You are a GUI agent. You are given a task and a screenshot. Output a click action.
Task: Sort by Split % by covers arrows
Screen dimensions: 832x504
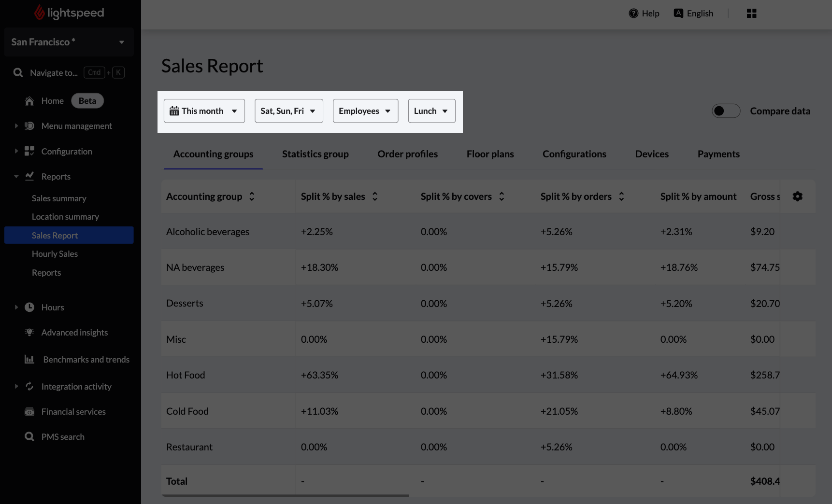point(502,196)
